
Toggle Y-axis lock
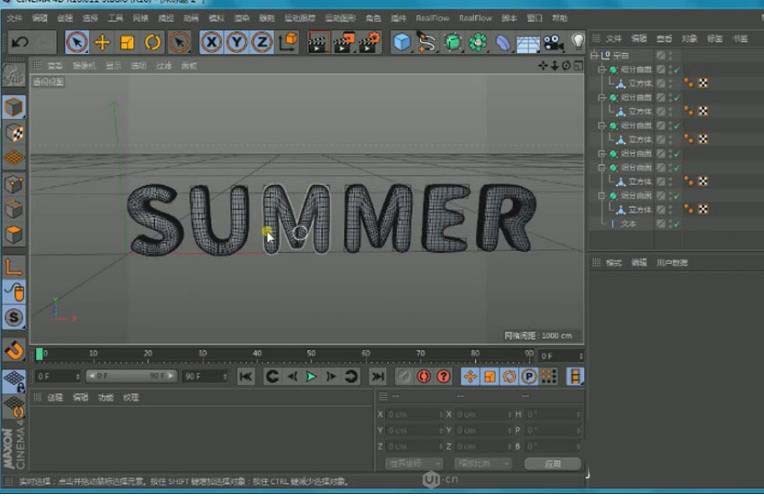(x=236, y=42)
